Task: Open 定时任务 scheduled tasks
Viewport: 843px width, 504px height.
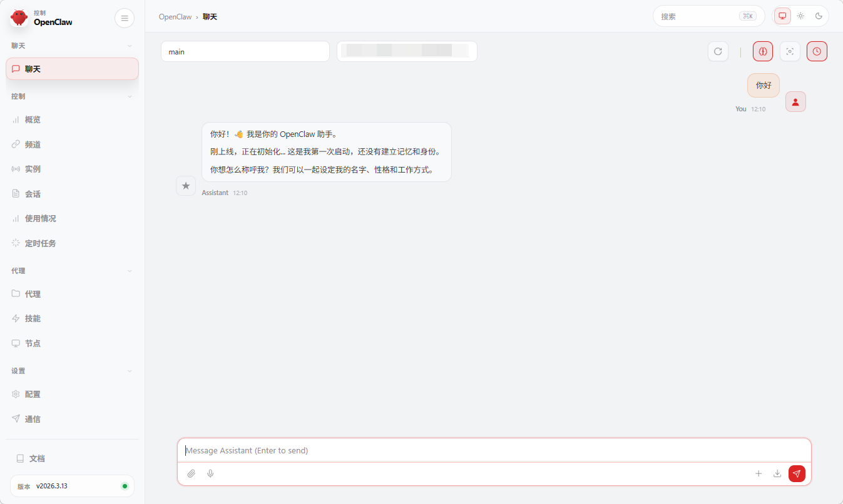Action: click(72, 243)
